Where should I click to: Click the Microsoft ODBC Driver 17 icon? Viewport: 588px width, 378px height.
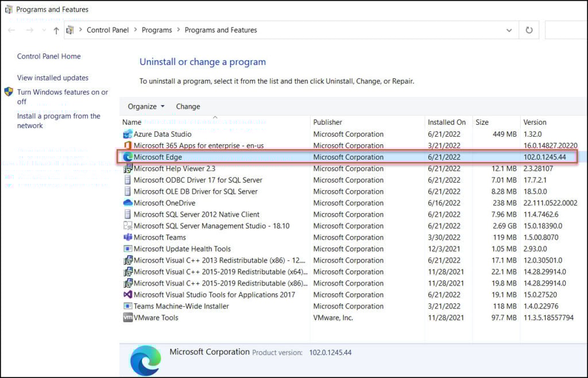[127, 180]
